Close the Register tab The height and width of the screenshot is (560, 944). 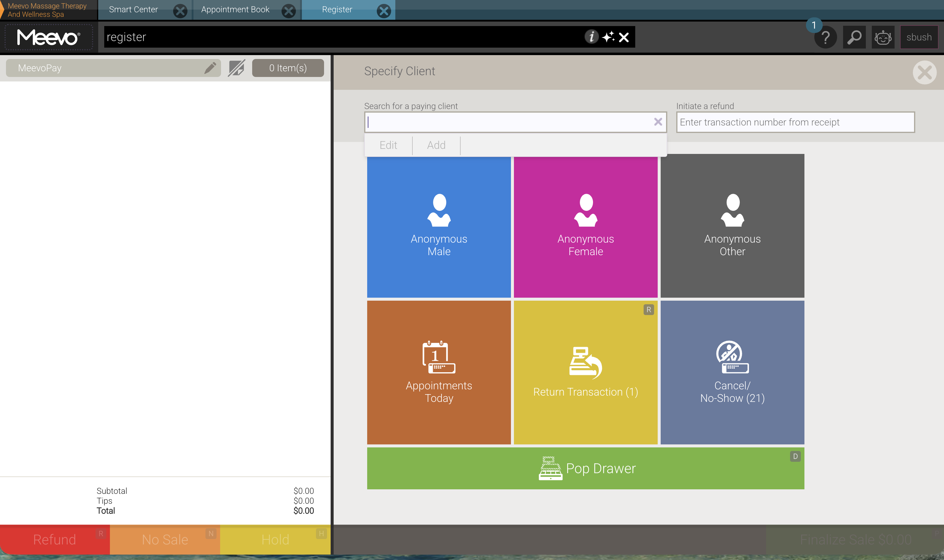(384, 10)
